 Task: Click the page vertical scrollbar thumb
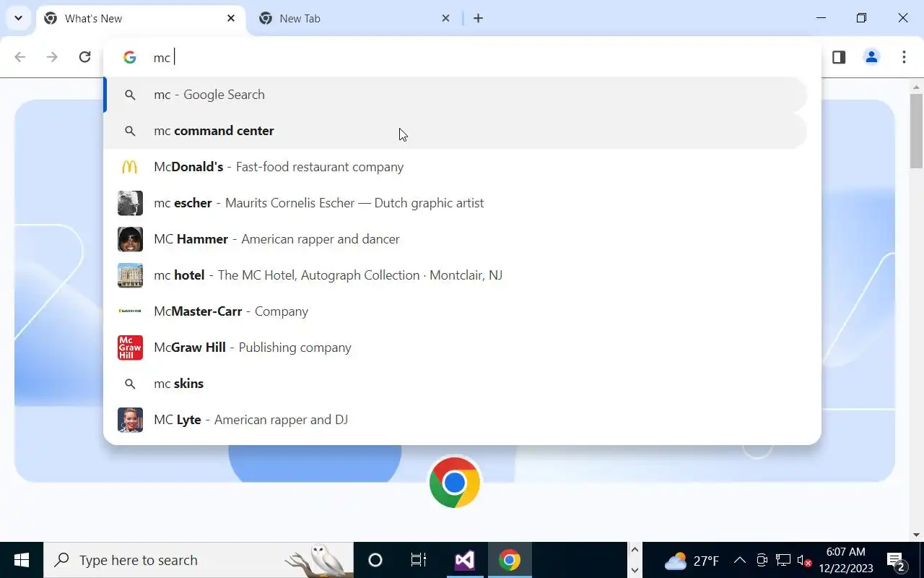point(917,130)
